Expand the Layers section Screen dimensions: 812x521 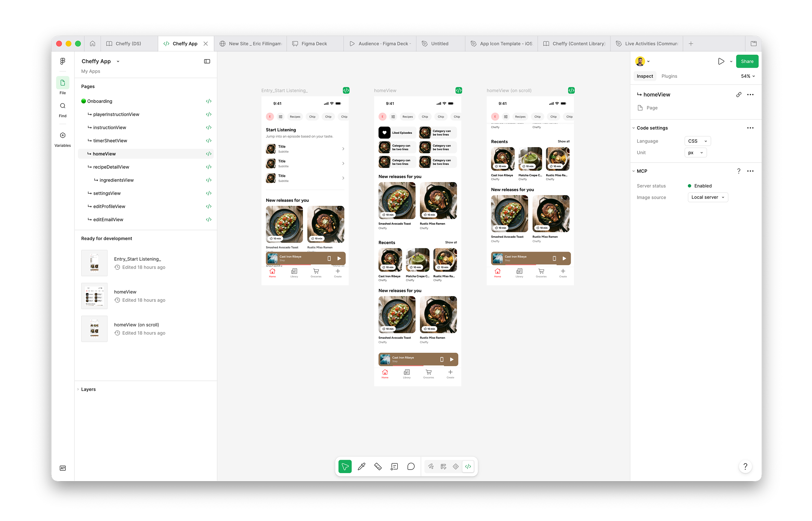[x=78, y=389]
